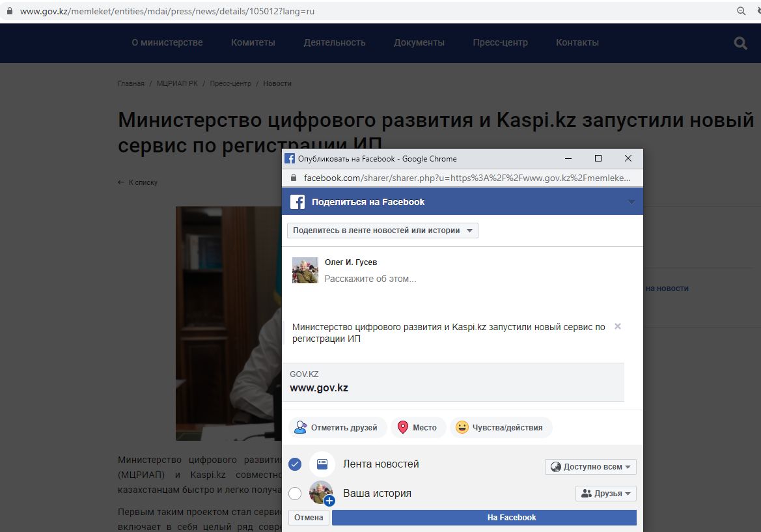761x532 pixels.
Task: Click the location pin icon
Action: coord(403,427)
